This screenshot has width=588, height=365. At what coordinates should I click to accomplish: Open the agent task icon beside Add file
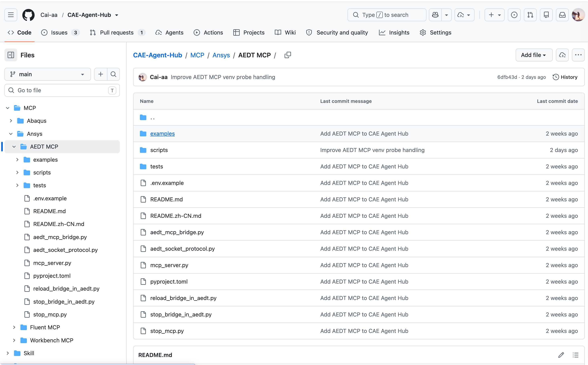(562, 55)
